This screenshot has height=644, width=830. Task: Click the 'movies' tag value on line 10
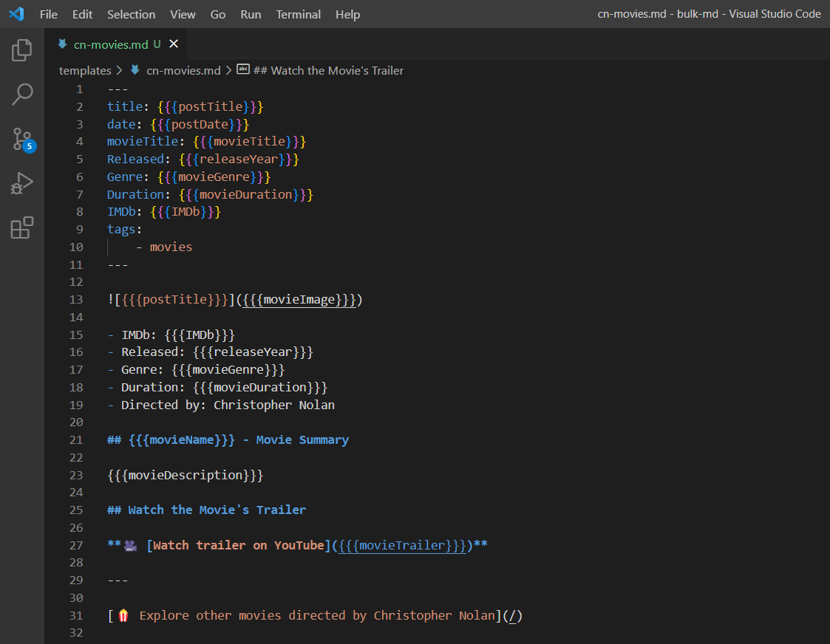[x=171, y=247]
